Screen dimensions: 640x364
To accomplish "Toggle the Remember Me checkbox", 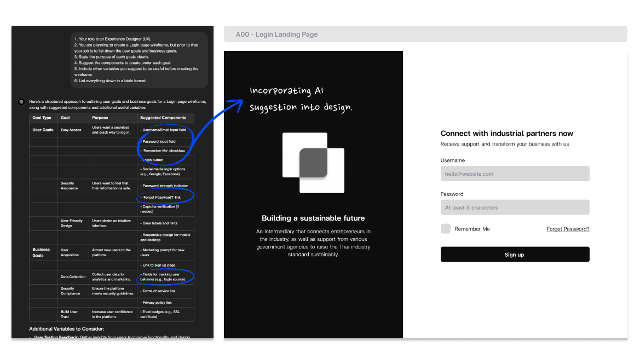I will point(445,228).
